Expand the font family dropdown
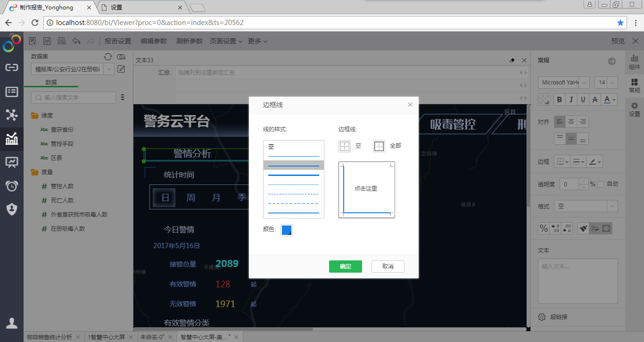The height and width of the screenshot is (342, 644). click(584, 83)
